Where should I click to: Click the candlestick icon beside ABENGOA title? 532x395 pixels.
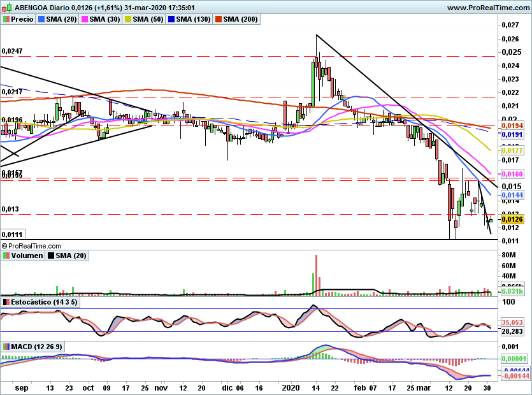point(7,8)
